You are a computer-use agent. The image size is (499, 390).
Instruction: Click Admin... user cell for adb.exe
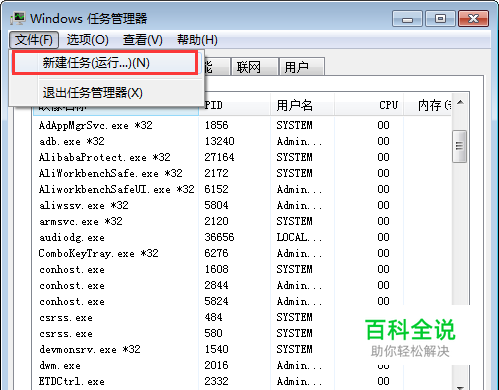coord(299,141)
